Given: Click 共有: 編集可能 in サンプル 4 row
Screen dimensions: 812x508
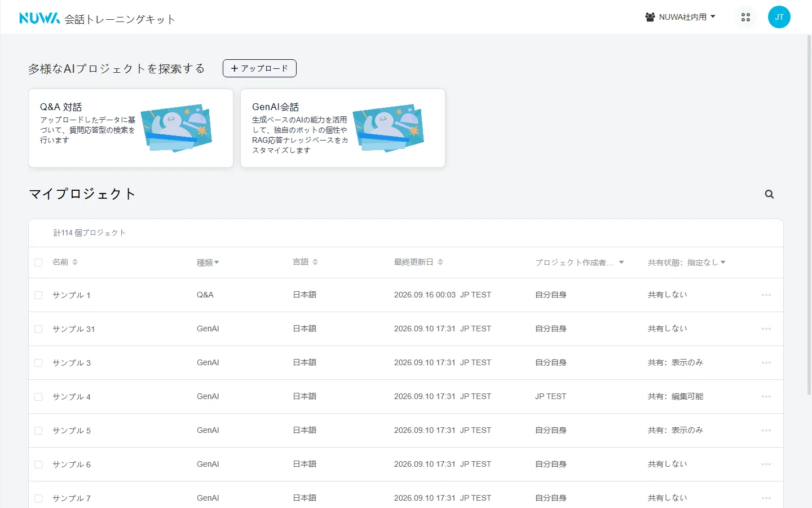Looking at the screenshot, I should pyautogui.click(x=676, y=396).
